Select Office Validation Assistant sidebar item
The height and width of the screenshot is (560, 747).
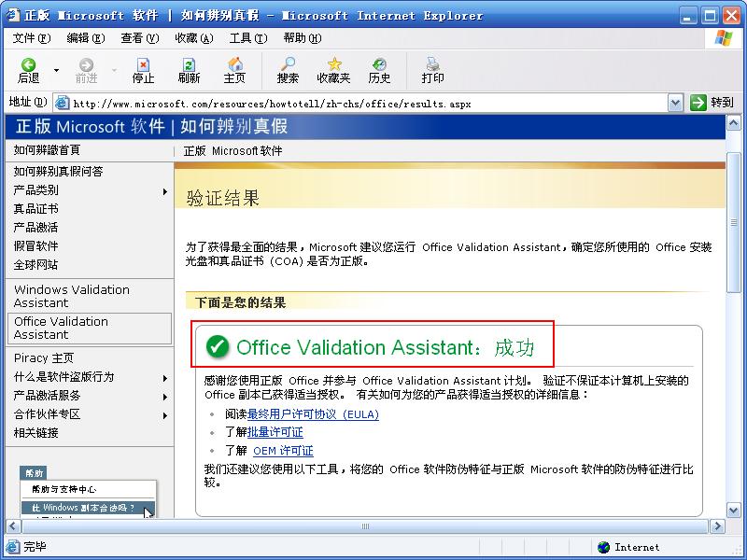90,329
